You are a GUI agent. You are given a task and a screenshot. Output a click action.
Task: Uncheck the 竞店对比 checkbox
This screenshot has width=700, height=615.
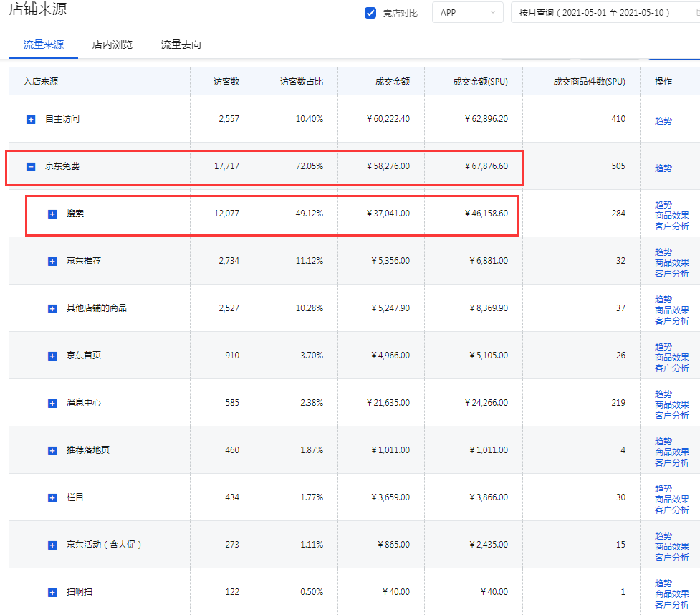point(370,12)
